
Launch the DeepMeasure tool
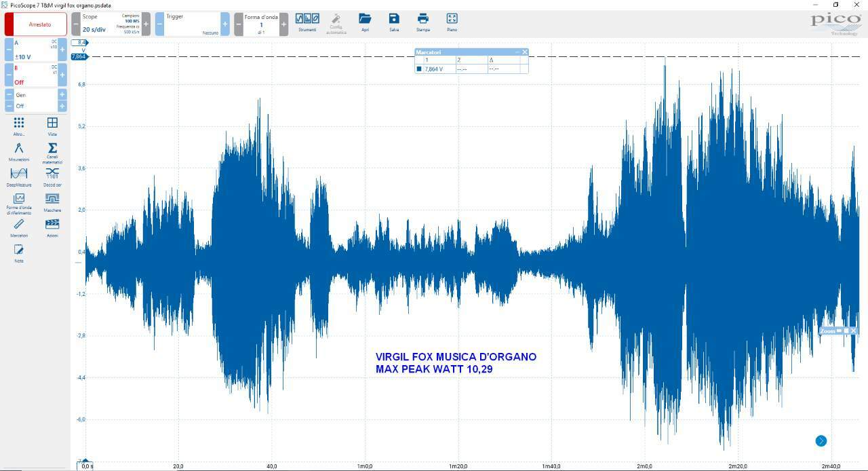click(19, 177)
